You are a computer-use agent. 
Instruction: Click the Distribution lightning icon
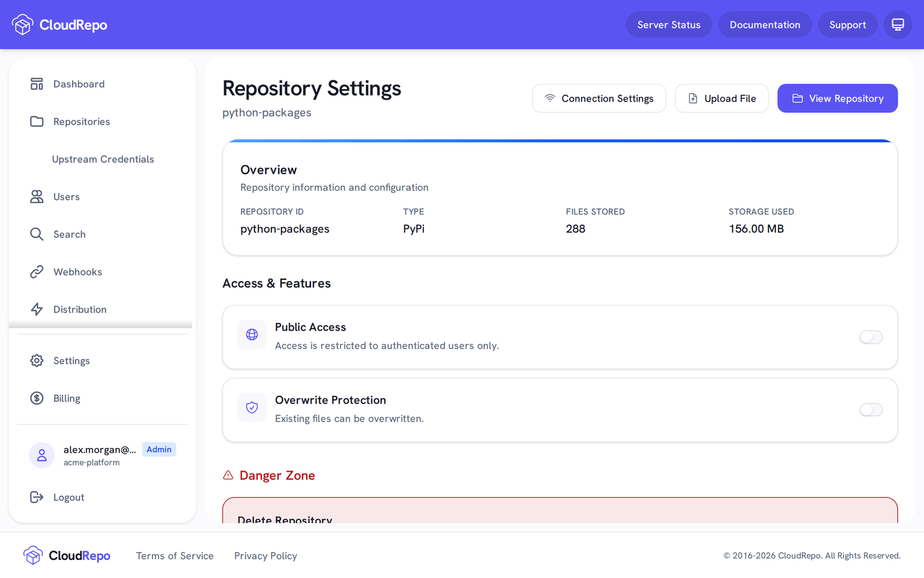(x=37, y=309)
